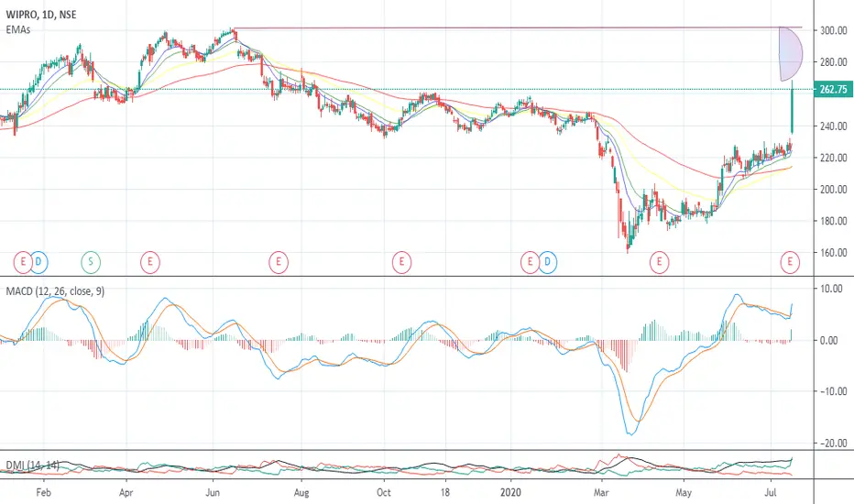
Task: Click the Jul label on time axis
Action: coord(771,493)
